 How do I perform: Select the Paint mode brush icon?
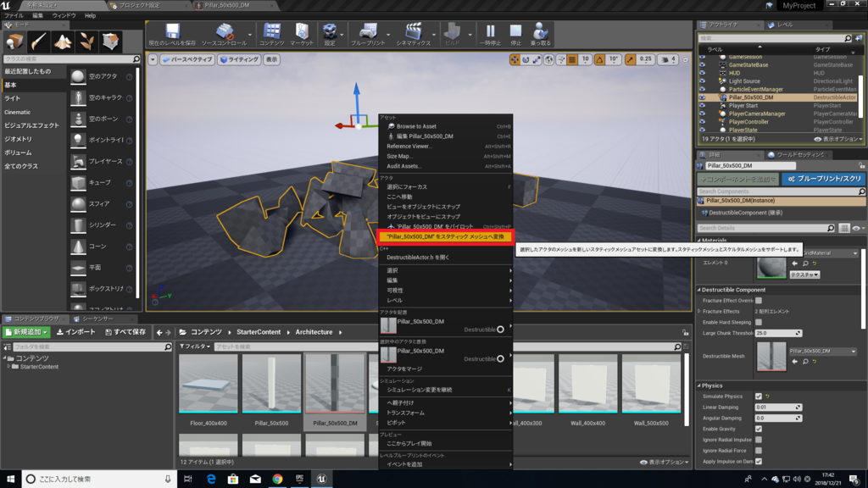pos(38,42)
